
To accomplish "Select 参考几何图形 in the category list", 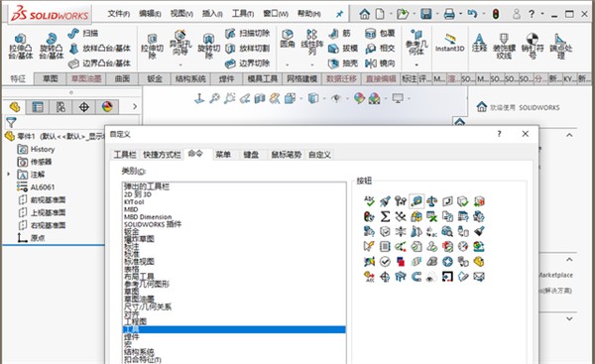I will [x=147, y=284].
